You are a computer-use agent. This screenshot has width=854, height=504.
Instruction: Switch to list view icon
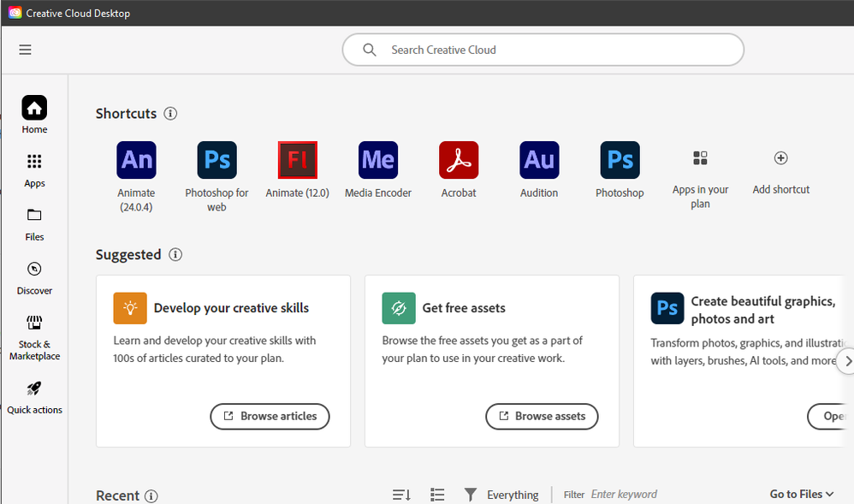point(437,495)
